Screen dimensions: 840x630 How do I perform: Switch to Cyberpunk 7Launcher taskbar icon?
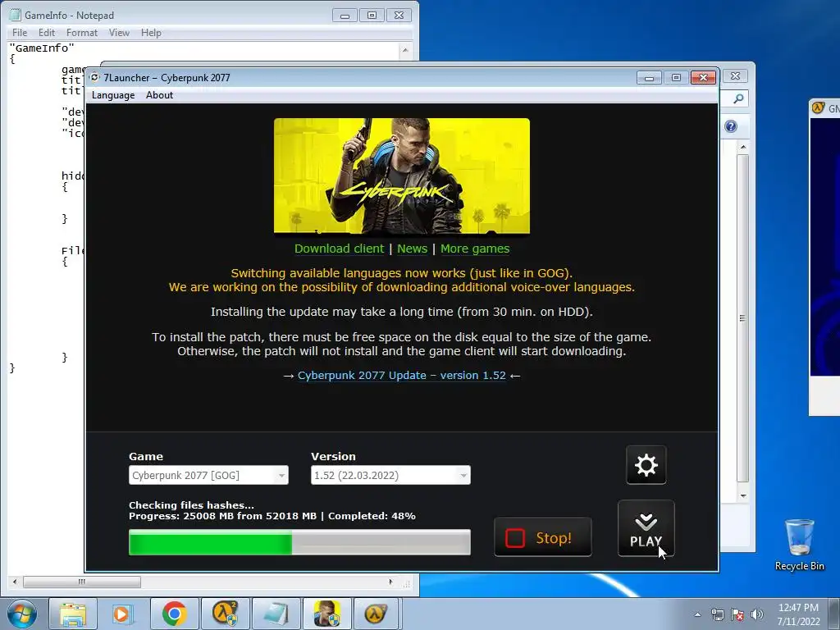[x=326, y=614]
